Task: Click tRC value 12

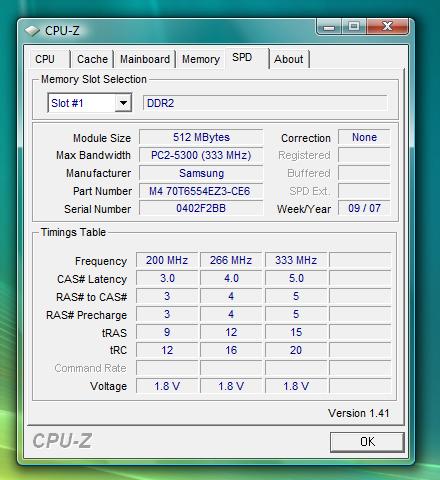Action: 167,350
